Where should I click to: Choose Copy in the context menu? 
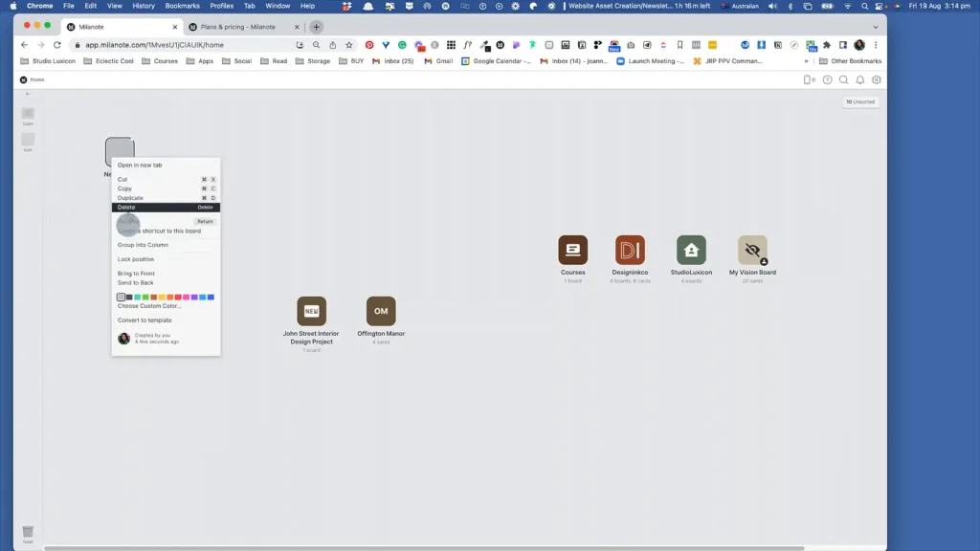coord(166,188)
